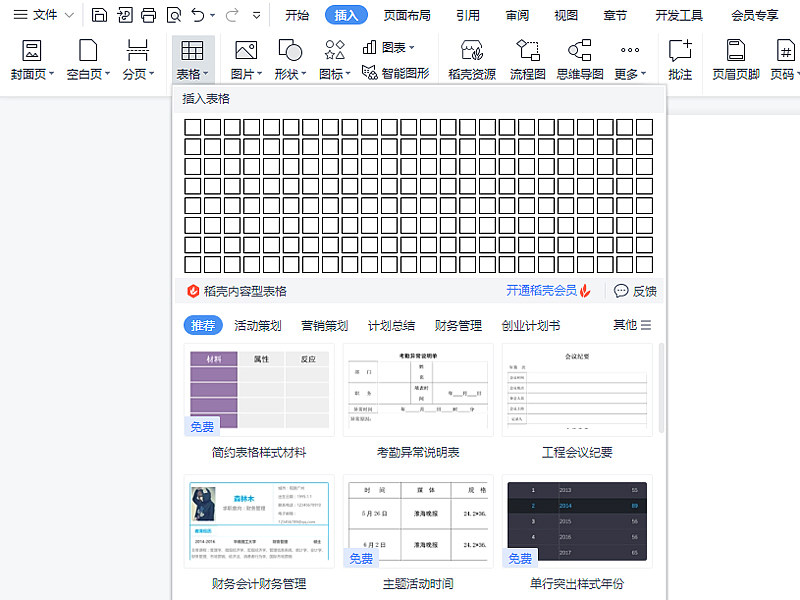Screen dimensions: 800x600
Task: Click the Print icon
Action: coord(148,15)
